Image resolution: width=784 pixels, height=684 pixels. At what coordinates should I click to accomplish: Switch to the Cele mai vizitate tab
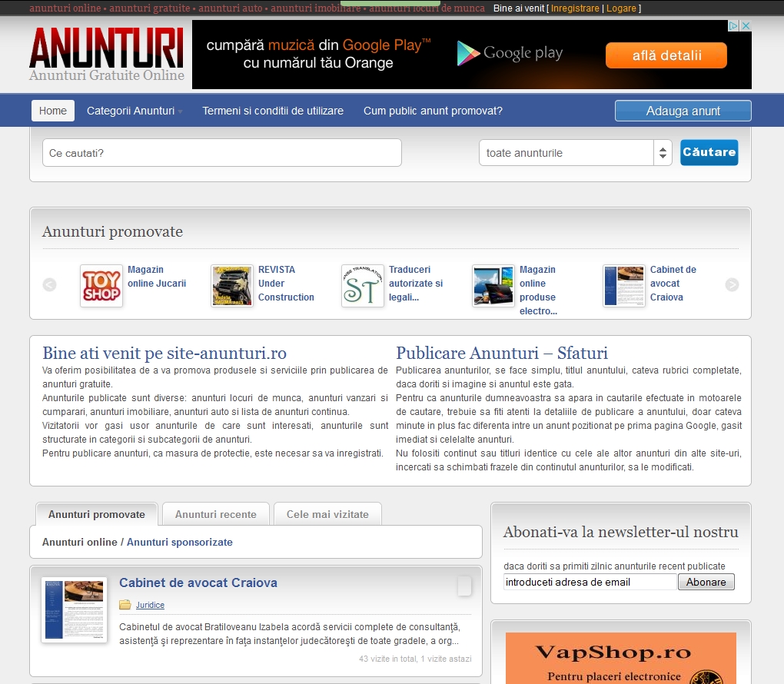point(327,514)
